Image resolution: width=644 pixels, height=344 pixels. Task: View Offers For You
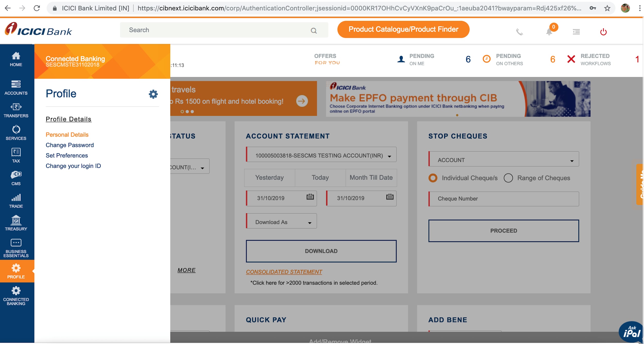(x=327, y=59)
